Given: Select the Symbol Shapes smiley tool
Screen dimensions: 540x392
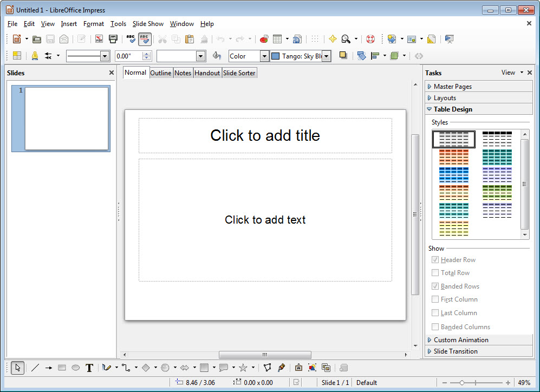Looking at the screenshot, I should [165, 368].
